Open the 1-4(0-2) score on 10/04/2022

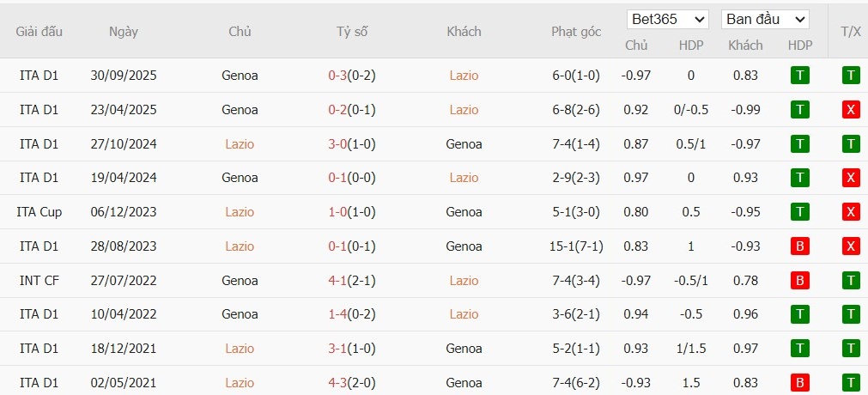tap(351, 314)
